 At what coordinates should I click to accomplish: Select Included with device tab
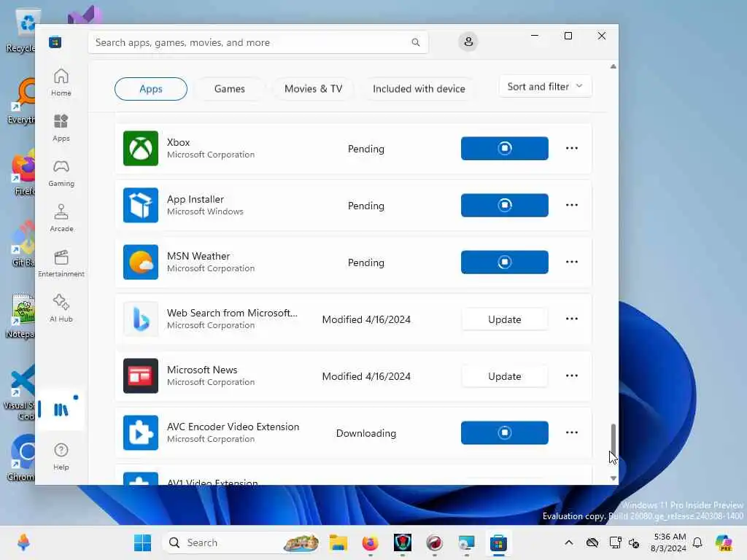[419, 89]
